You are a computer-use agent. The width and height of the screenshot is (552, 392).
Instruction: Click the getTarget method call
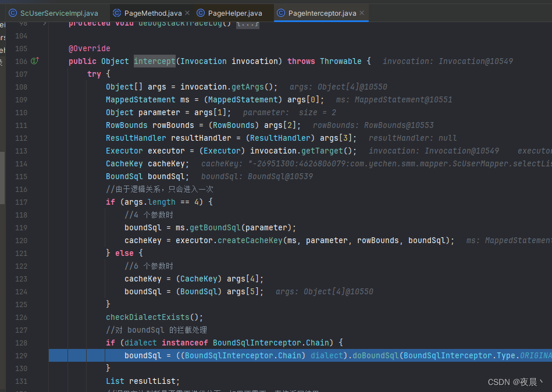(x=322, y=151)
